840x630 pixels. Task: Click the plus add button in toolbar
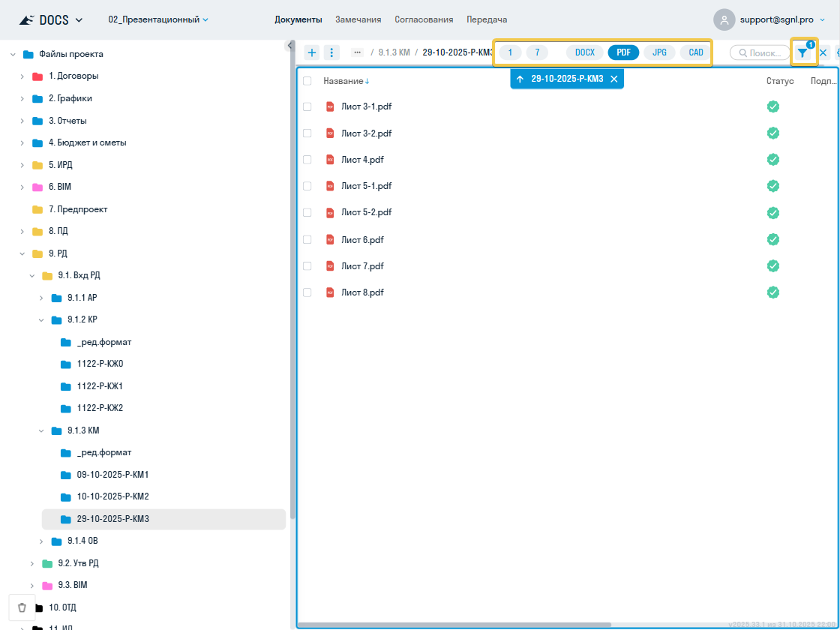coord(312,52)
